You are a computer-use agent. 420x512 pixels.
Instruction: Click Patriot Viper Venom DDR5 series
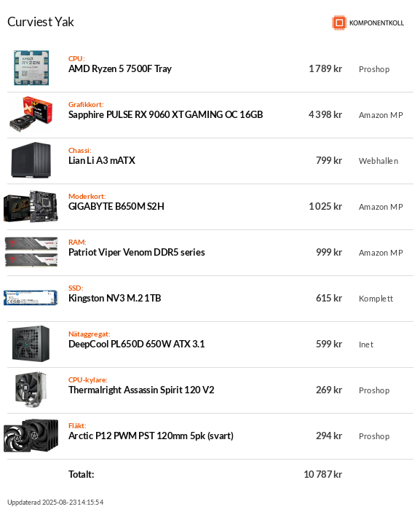coord(136,253)
